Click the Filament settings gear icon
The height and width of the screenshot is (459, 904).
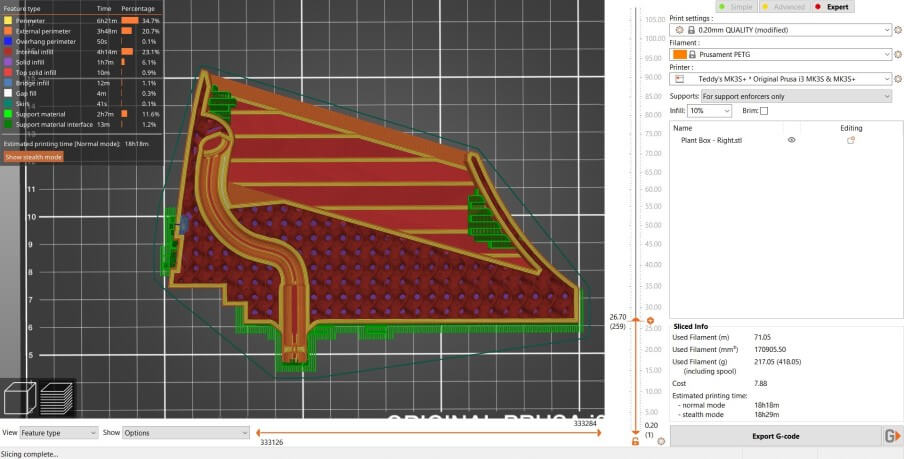(897, 55)
